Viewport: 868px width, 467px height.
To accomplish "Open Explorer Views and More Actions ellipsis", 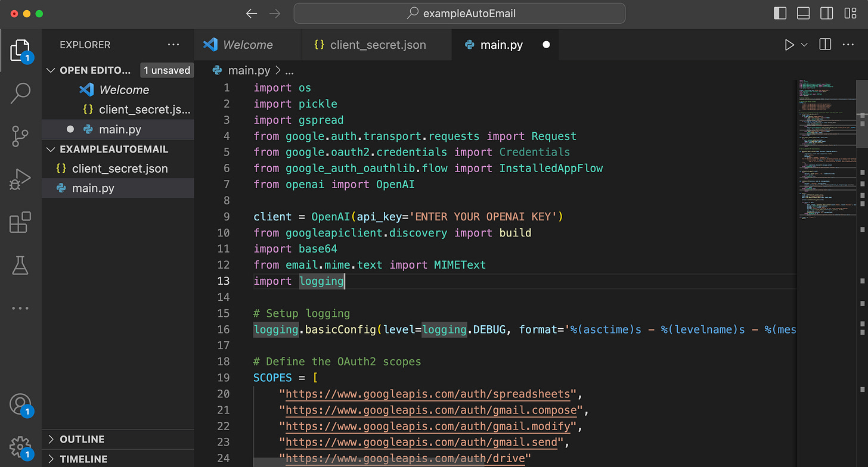I will 173,45.
